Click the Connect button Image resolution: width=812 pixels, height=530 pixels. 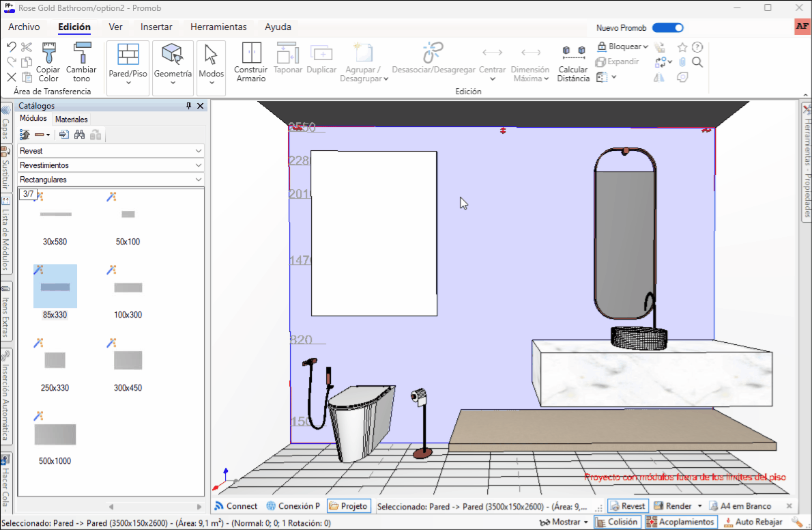pyautogui.click(x=236, y=506)
